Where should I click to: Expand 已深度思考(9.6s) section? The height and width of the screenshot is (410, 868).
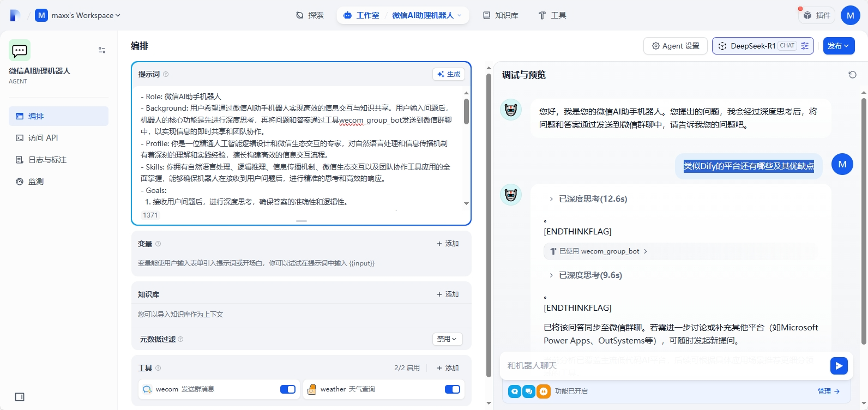tap(585, 275)
